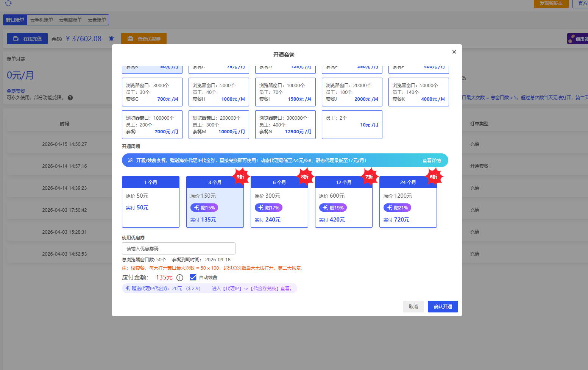
Task: Select plan 套餐M at 10000元/月
Action: pos(219,125)
